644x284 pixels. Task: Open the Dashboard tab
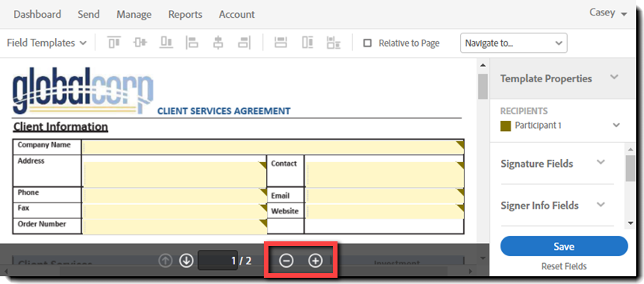click(37, 15)
